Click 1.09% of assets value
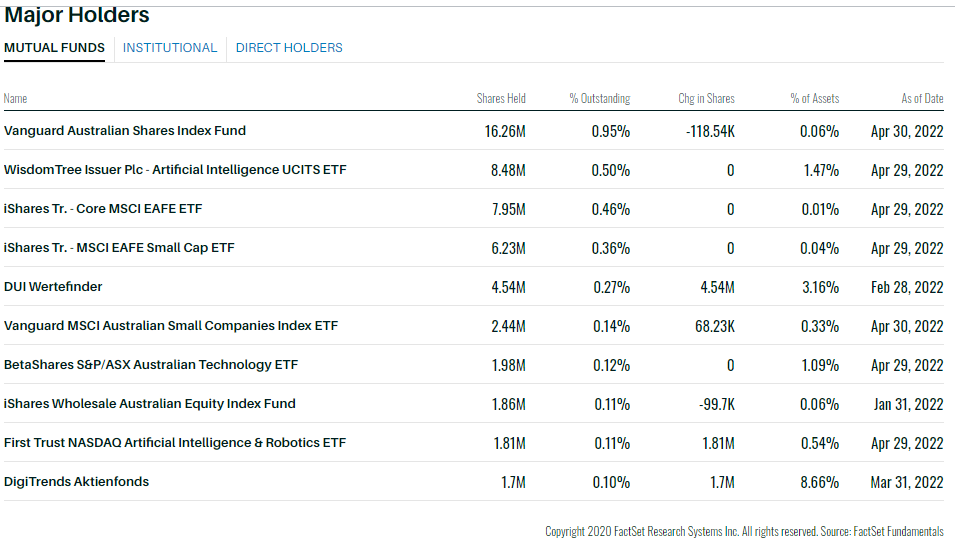Screen dimensions: 955x539 click(820, 365)
